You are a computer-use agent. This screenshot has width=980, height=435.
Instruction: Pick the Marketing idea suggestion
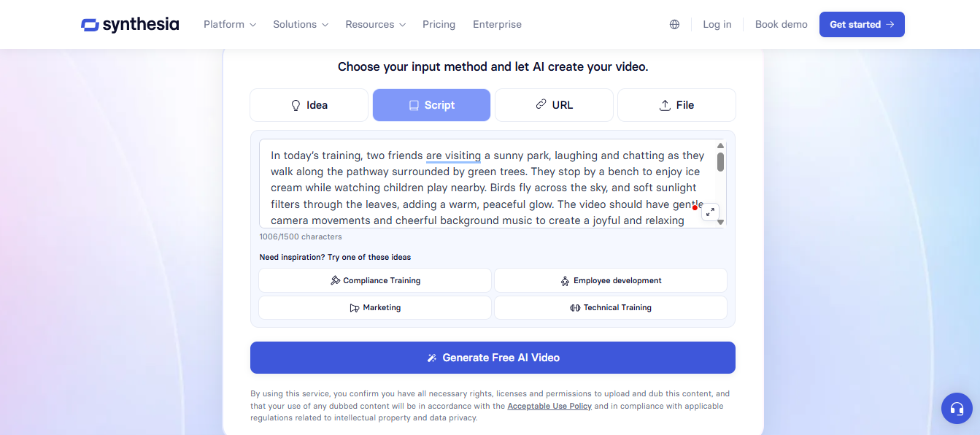(375, 307)
